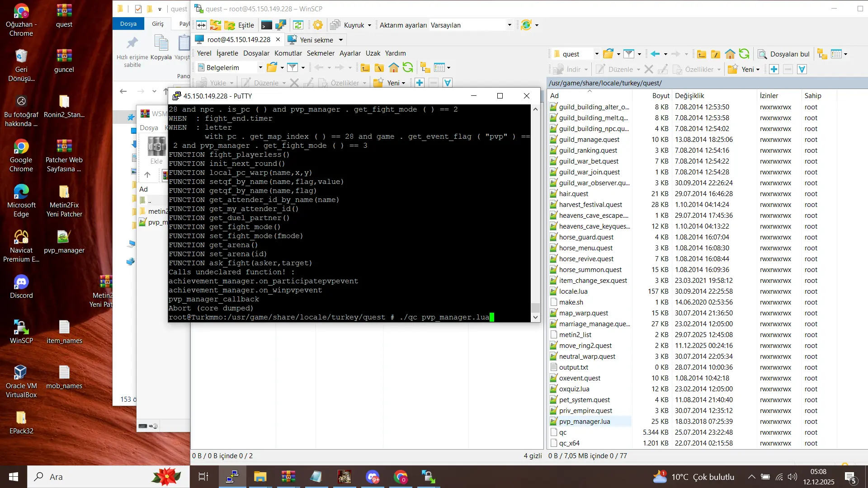
Task: Open the Belgelerim local directory dropdown
Action: (x=260, y=68)
